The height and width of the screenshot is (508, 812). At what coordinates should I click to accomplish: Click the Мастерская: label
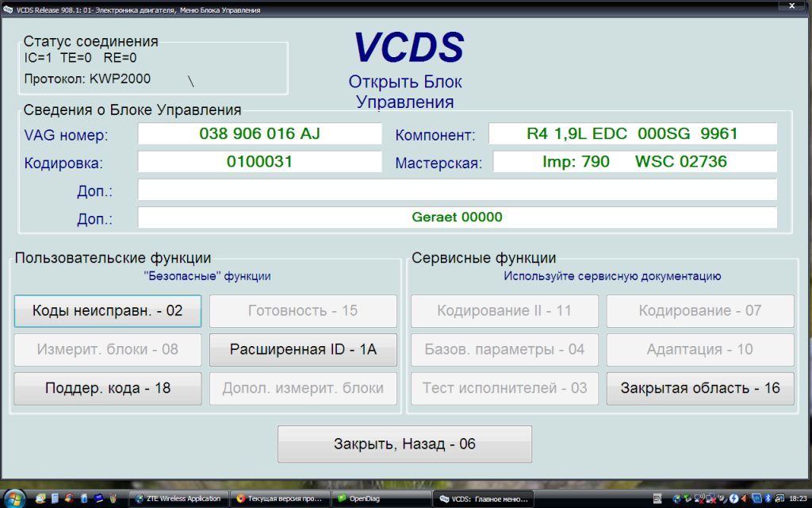tap(439, 164)
